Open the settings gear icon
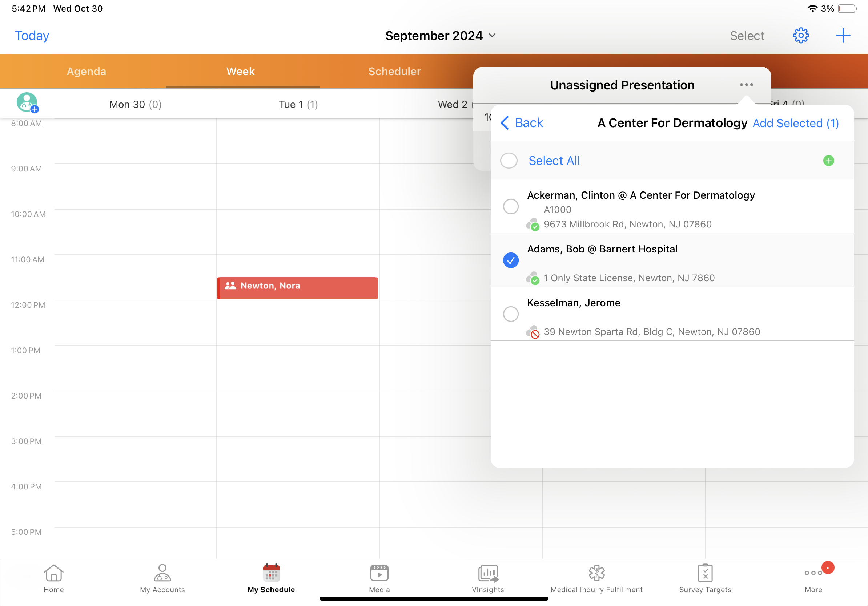 pyautogui.click(x=800, y=36)
